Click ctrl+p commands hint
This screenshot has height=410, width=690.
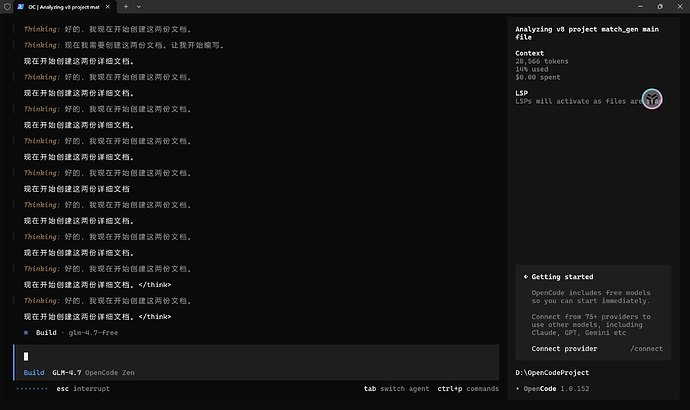[x=468, y=388]
